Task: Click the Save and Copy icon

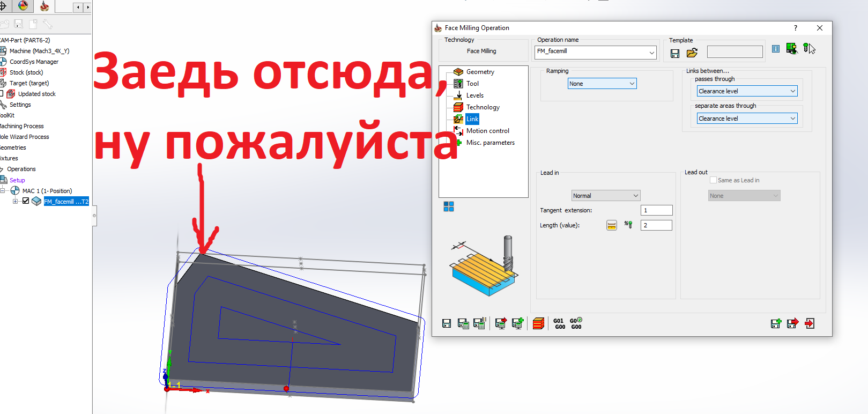Action: 776,323
